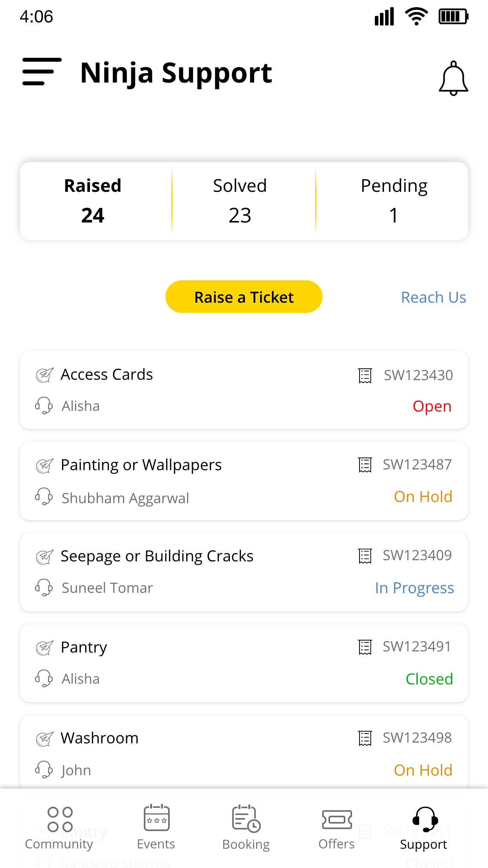Image resolution: width=488 pixels, height=868 pixels.
Task: Open the Community tab icon
Action: pyautogui.click(x=60, y=819)
